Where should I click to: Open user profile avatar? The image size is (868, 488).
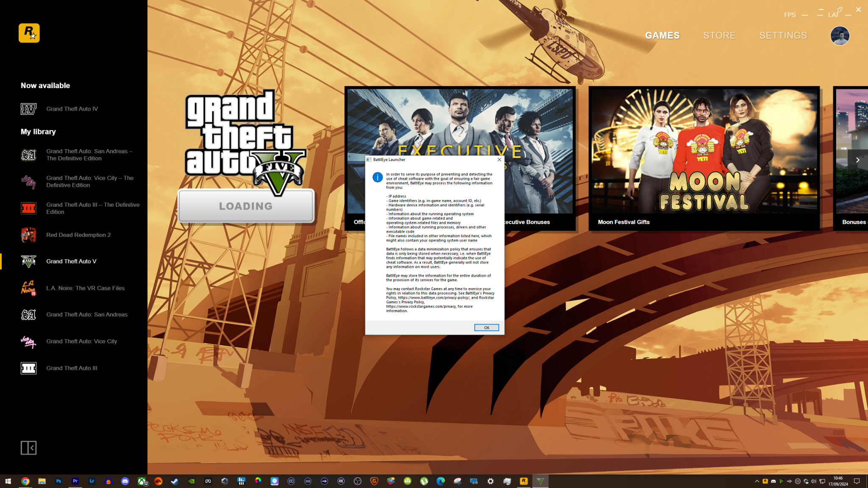(x=839, y=36)
